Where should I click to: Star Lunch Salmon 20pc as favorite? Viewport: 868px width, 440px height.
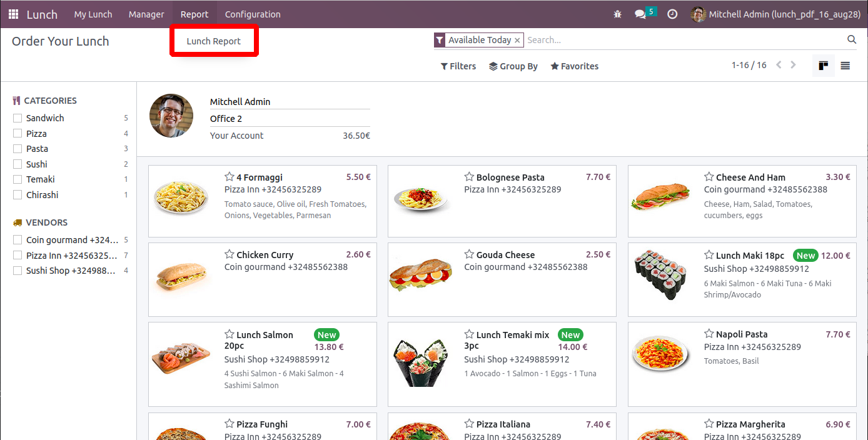230,334
